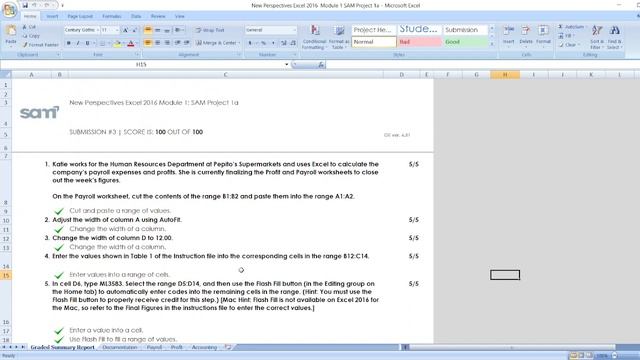Screen dimensions: 640x360
Task: Center the cell text horizontally
Action: coord(157,43)
